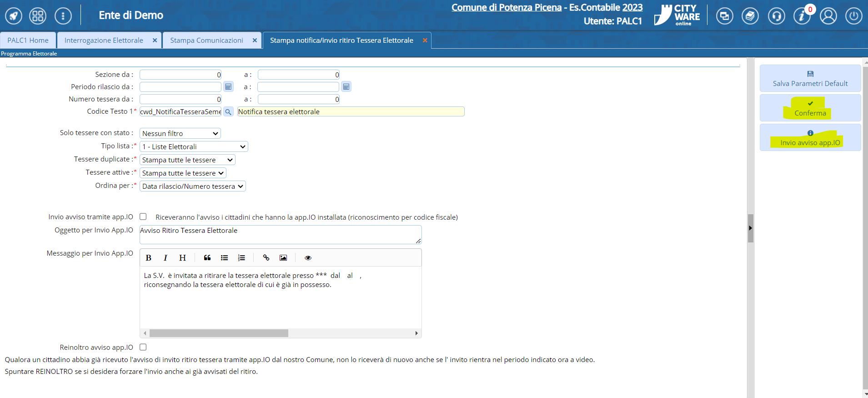Go to the Stampa Comunicazioni tab
The height and width of the screenshot is (398, 868).
(x=206, y=40)
